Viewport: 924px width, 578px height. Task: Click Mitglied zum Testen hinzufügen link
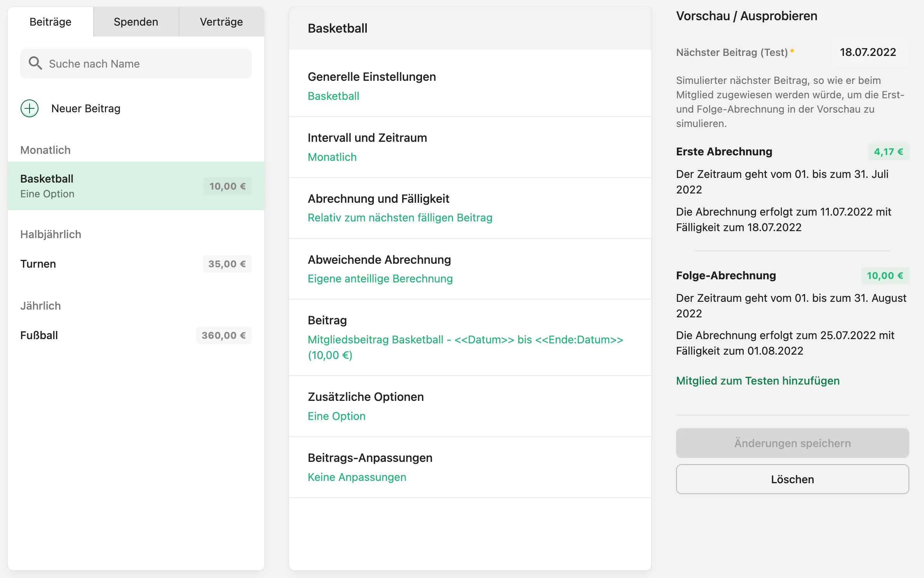click(758, 381)
